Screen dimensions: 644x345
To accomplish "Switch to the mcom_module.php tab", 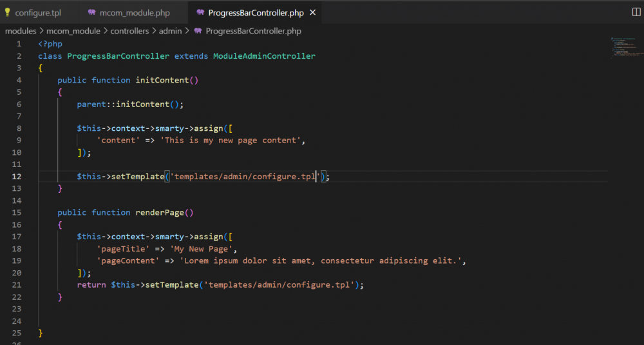I will click(x=135, y=13).
